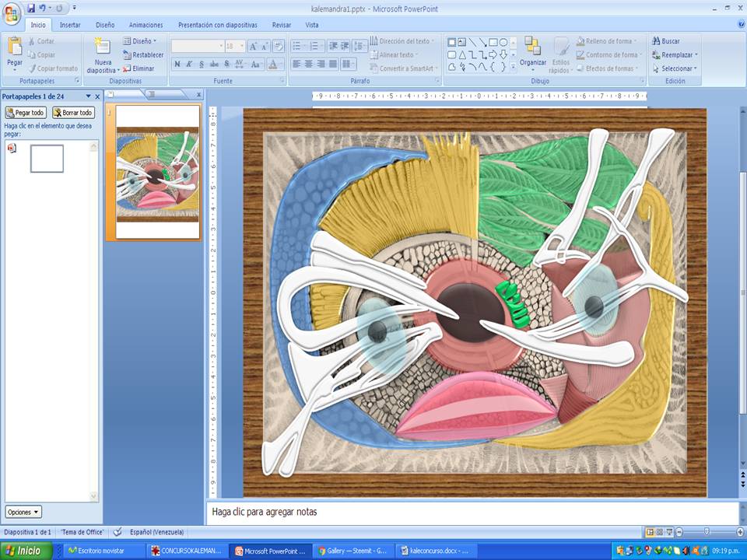Click the Borrar todo button

(73, 113)
